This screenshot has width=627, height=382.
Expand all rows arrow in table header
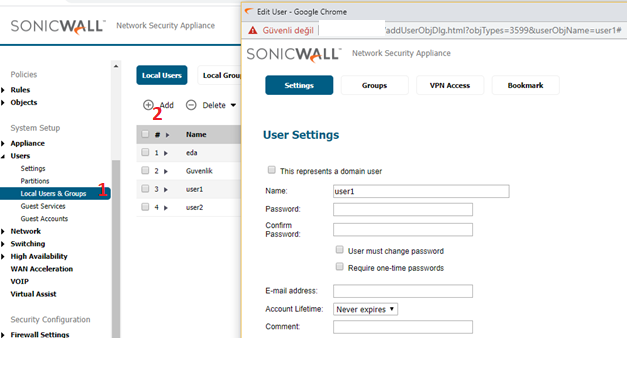pyautogui.click(x=168, y=135)
